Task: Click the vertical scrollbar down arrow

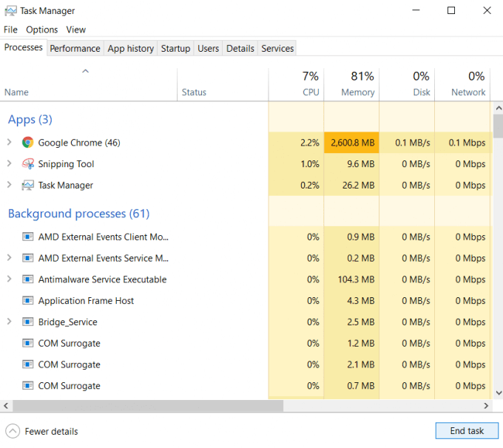Action: pos(497,394)
